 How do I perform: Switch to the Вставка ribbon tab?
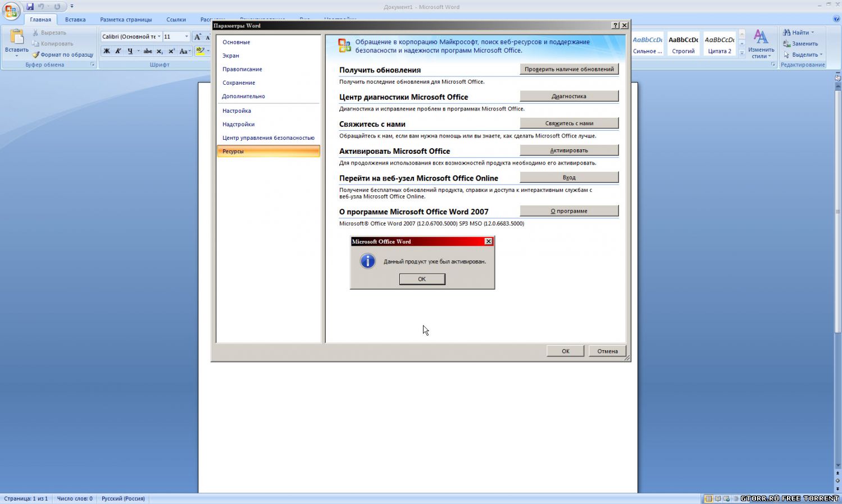[x=75, y=20]
